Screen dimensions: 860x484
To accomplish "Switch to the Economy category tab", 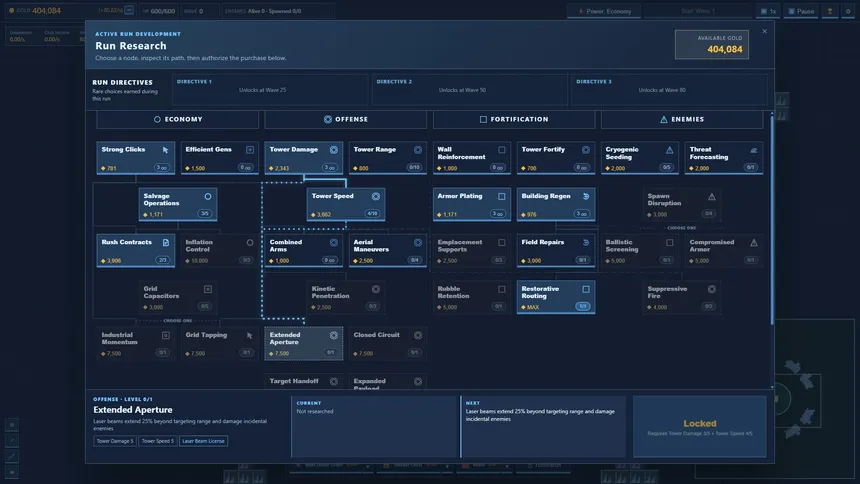I will (178, 119).
